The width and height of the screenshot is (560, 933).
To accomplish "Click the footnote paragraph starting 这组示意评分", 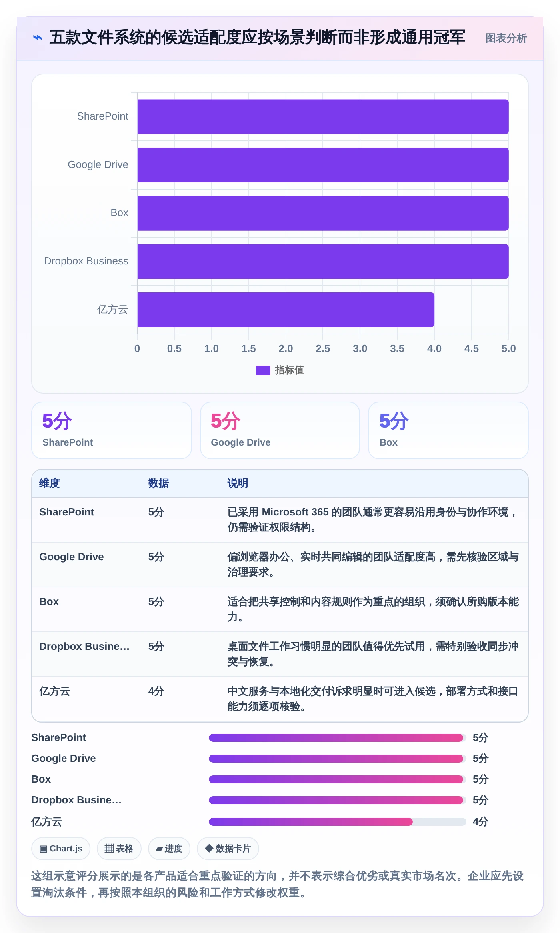I will coord(278,884).
